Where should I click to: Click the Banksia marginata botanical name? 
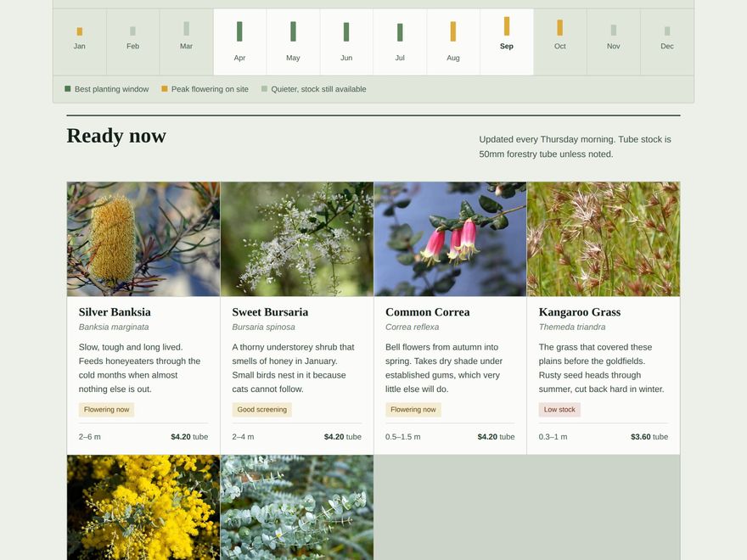114,328
